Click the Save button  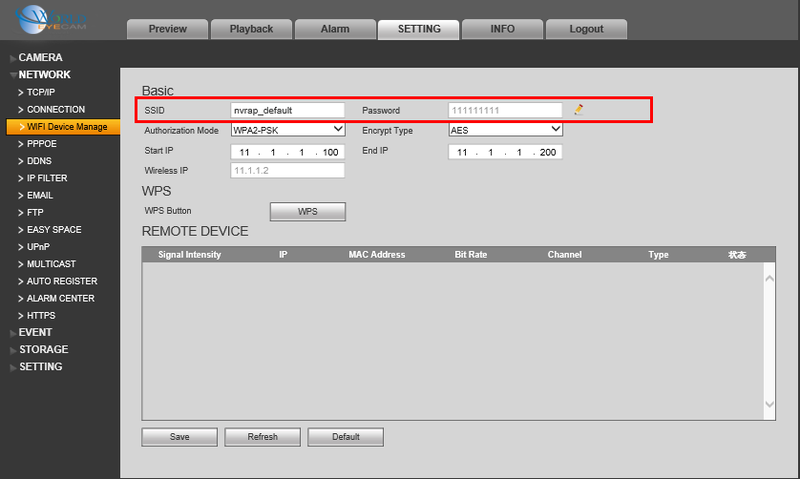pos(180,437)
